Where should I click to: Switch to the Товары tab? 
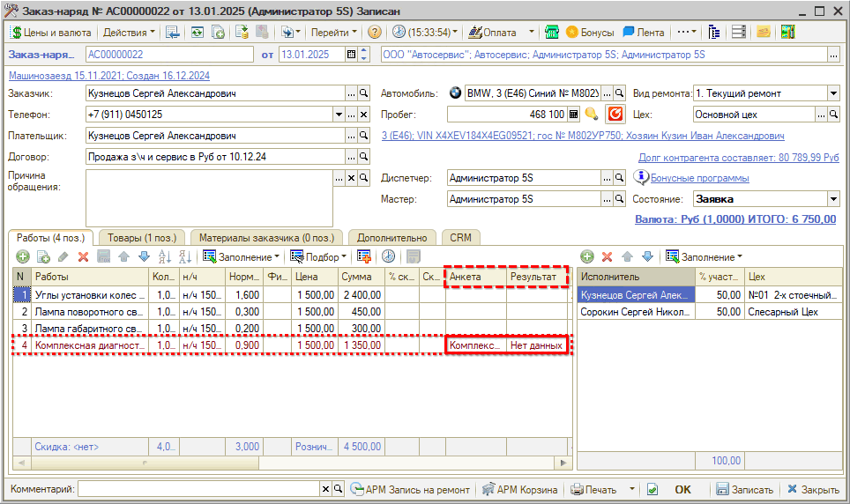coord(142,237)
